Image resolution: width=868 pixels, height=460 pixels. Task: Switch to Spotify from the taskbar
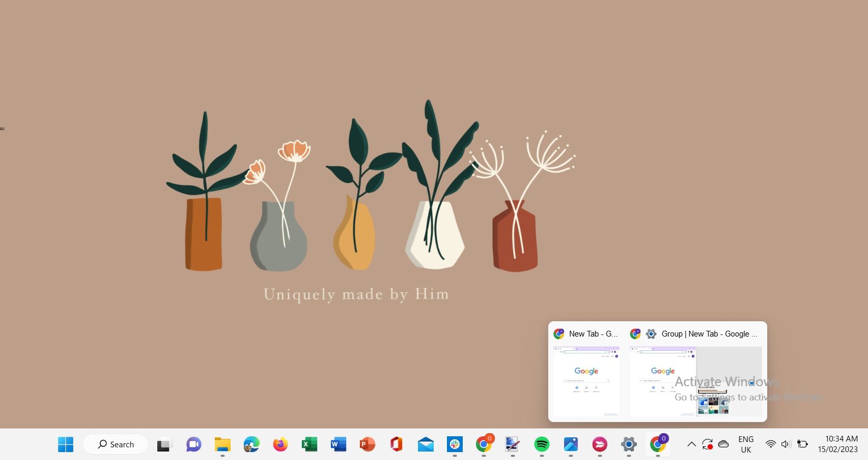[x=541, y=445]
